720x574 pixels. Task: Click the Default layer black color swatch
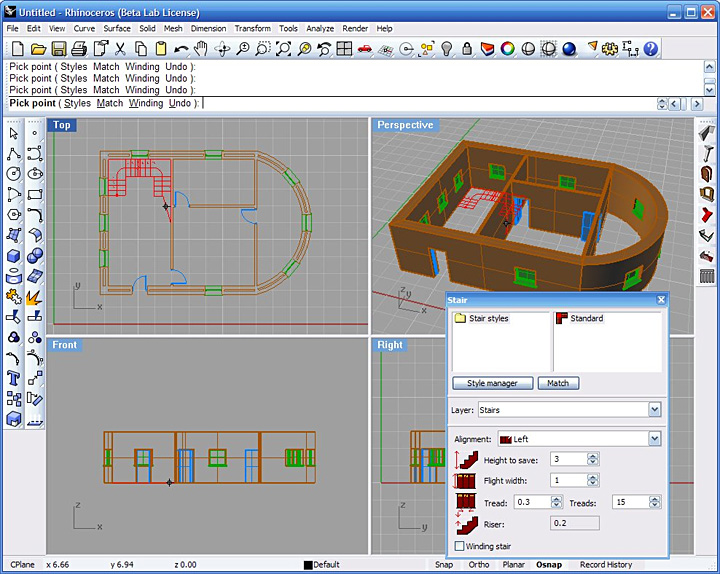click(x=308, y=565)
